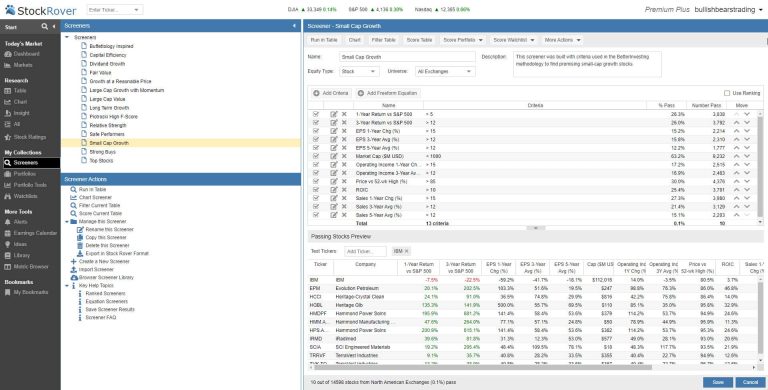Click the screener Name input field
Screen dimensions: 768x390
pos(407,57)
